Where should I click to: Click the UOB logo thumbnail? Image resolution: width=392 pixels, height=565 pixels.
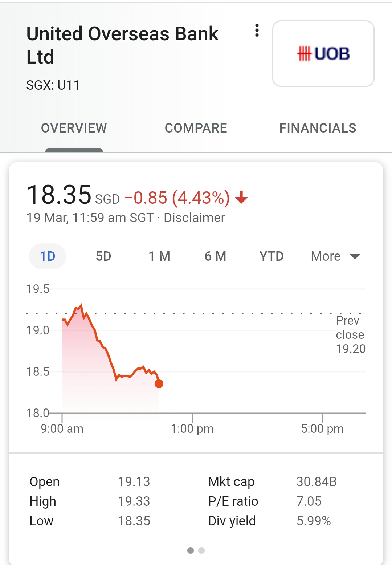[x=323, y=54]
